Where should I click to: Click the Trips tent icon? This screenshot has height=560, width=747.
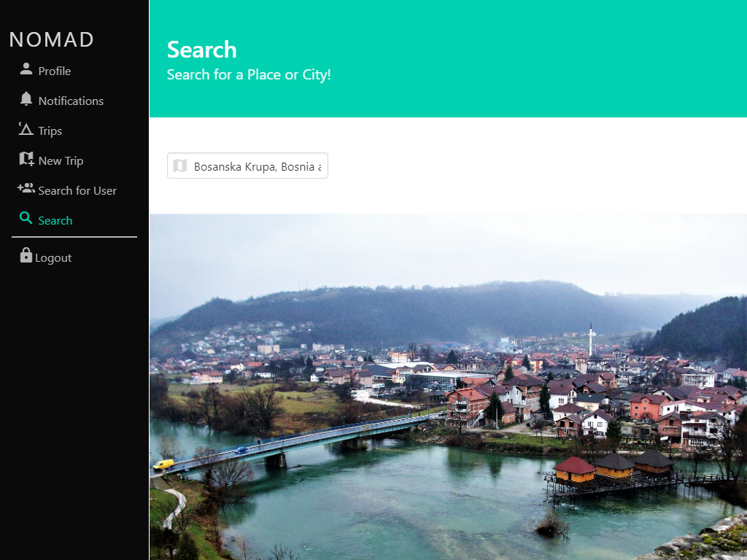pyautogui.click(x=26, y=129)
